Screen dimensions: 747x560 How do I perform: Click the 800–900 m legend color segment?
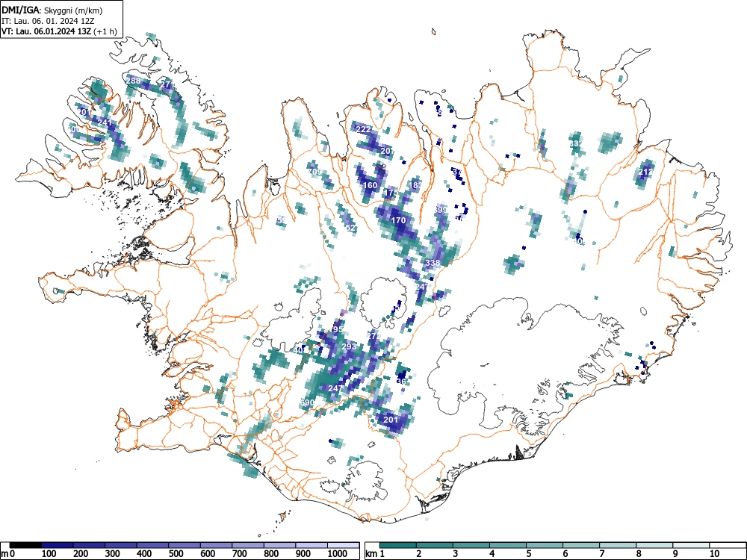[x=279, y=545]
